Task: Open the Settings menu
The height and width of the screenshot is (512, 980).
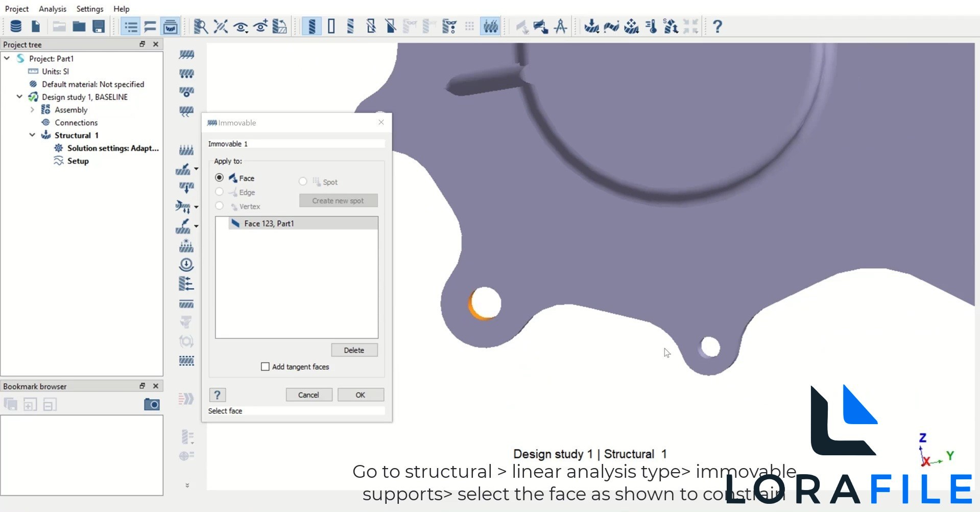Action: click(90, 9)
